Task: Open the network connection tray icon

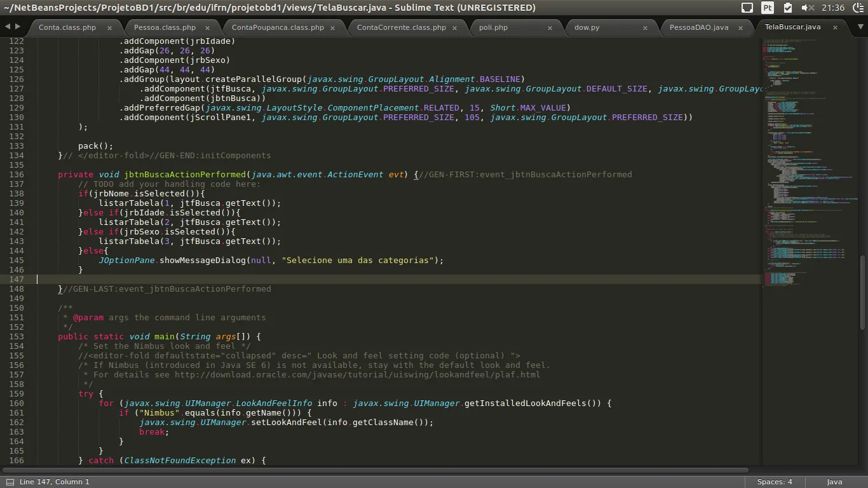Action: pyautogui.click(x=748, y=8)
